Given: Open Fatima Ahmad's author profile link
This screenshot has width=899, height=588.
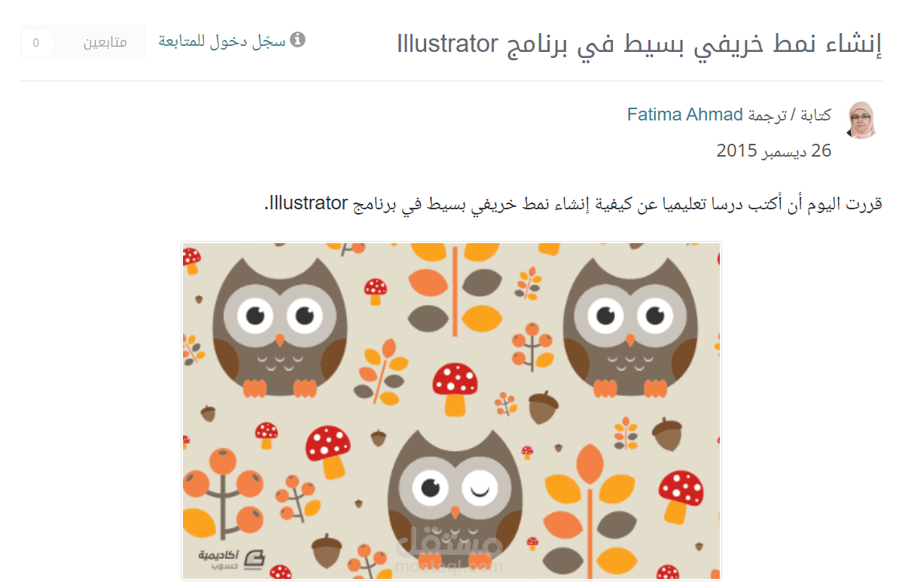Looking at the screenshot, I should (x=684, y=114).
